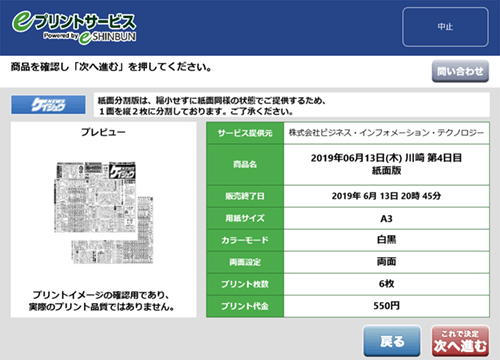This screenshot has height=360, width=500.
Task: Select the 用紙サイズ label cell
Action: (x=245, y=218)
